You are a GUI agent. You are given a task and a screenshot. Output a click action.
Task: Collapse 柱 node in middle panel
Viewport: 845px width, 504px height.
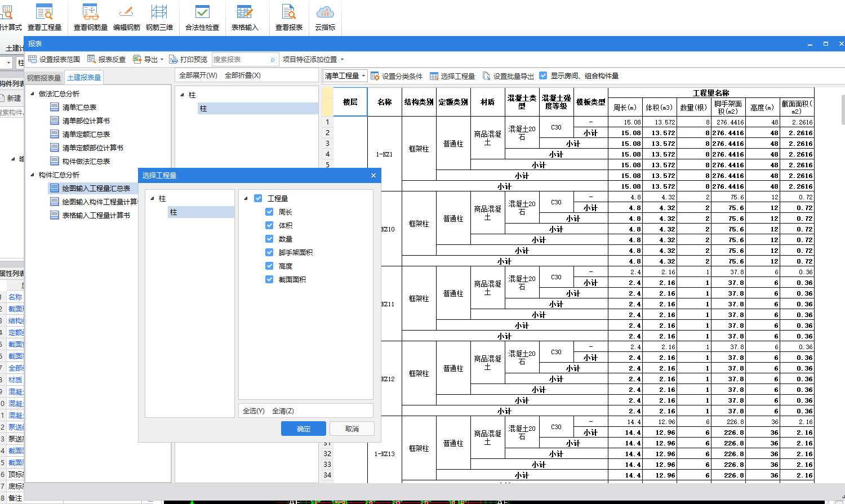click(x=182, y=95)
